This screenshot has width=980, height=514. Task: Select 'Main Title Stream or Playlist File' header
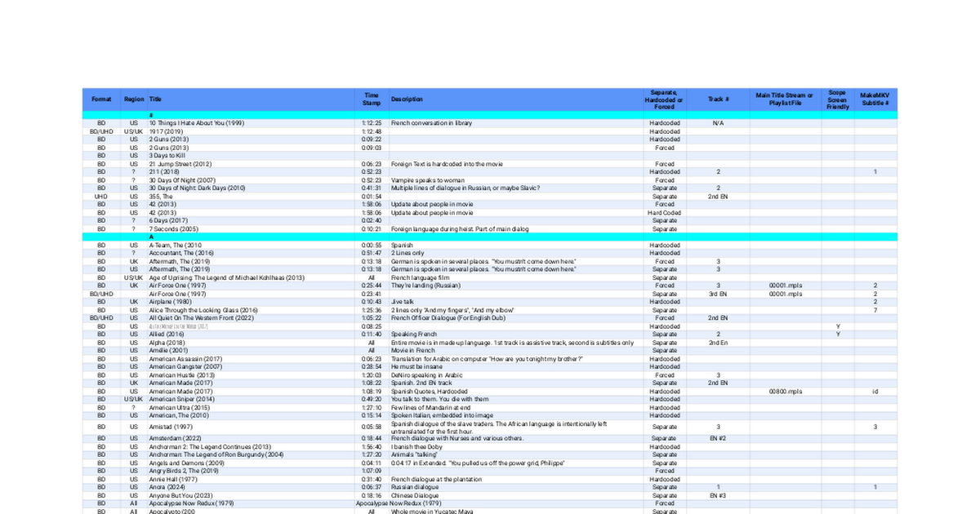[x=785, y=100]
